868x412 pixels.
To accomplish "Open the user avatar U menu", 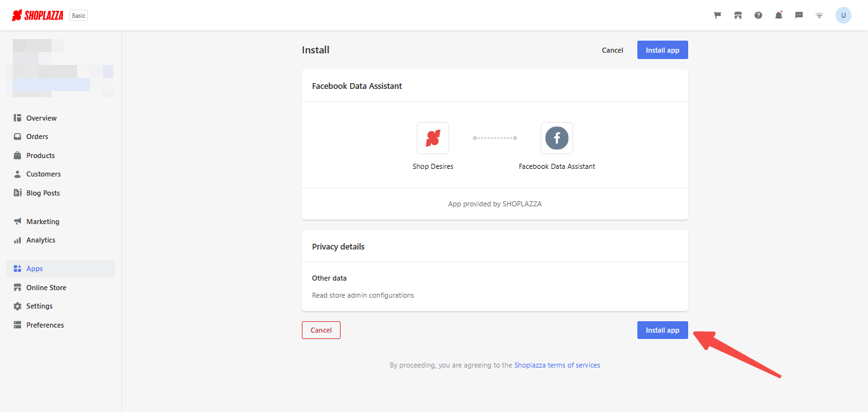I will (x=843, y=15).
